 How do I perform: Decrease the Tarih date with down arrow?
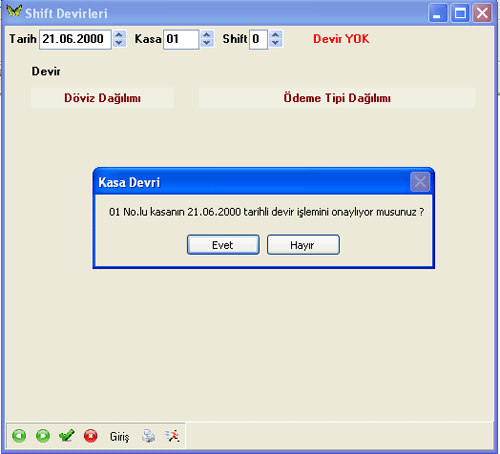click(119, 43)
